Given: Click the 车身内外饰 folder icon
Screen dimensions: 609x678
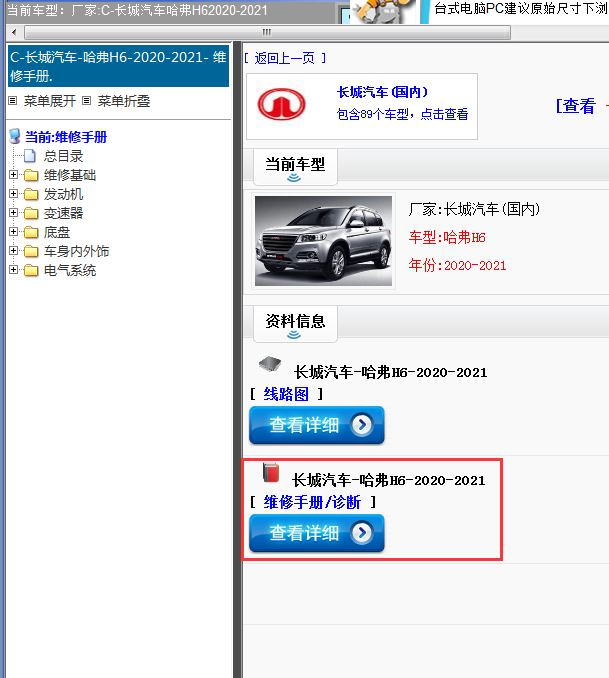Looking at the screenshot, I should tap(31, 251).
